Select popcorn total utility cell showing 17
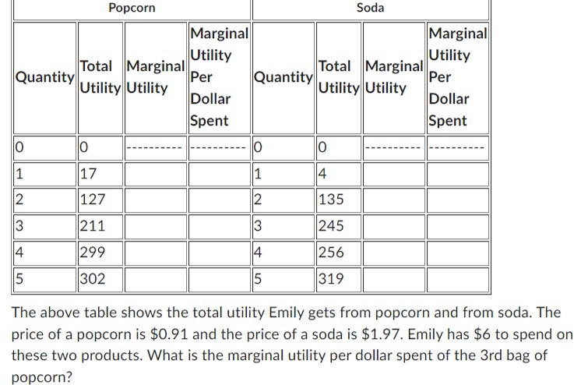588x385 pixels. coord(100,174)
